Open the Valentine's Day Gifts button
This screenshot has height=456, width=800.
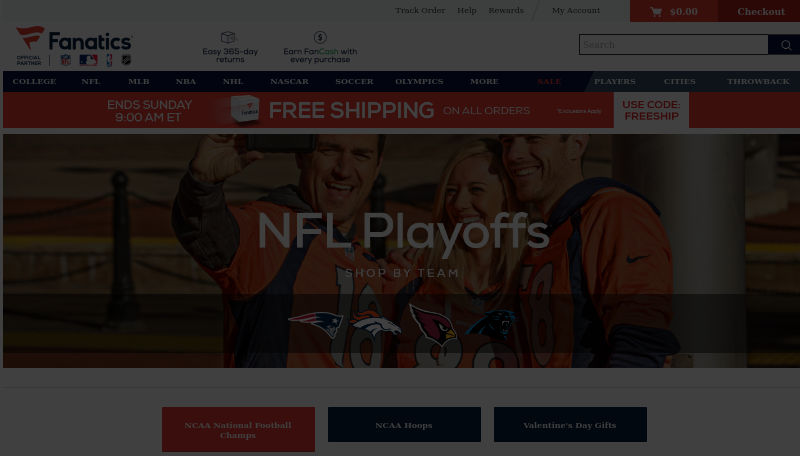click(570, 424)
